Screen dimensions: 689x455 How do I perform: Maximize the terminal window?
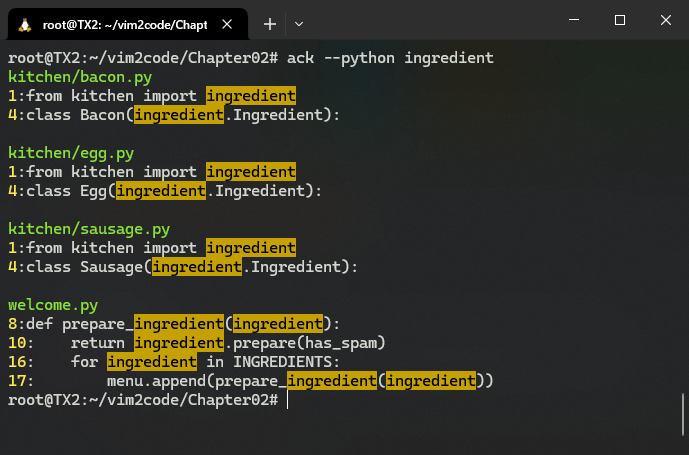click(x=620, y=20)
